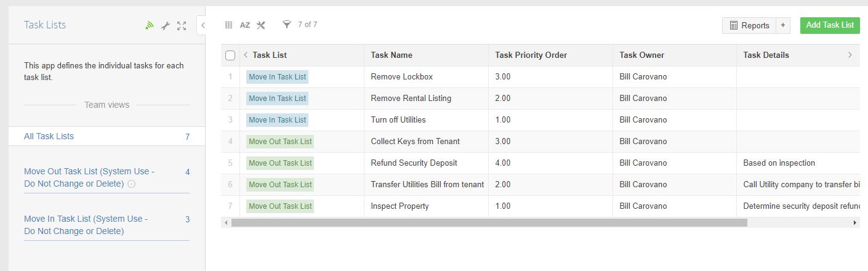Open app settings via wrench icon
This screenshot has height=271, width=868.
point(165,25)
